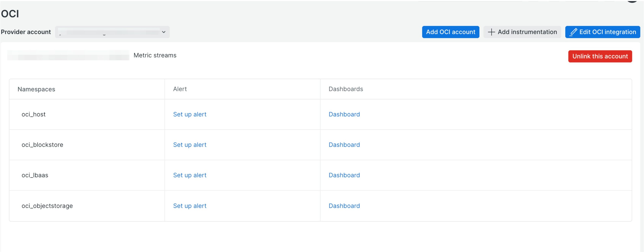Open the Dashboard for oci_host
The width and height of the screenshot is (644, 252).
[344, 114]
